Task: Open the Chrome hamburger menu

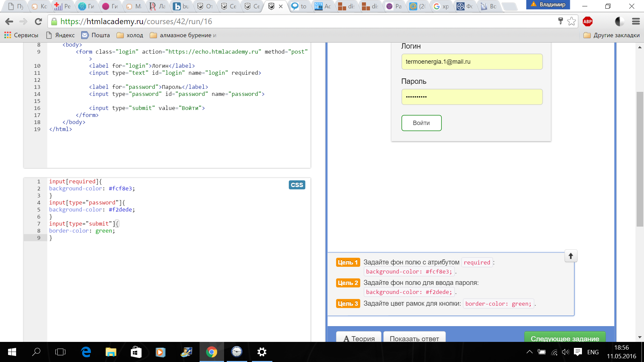Action: click(x=636, y=21)
